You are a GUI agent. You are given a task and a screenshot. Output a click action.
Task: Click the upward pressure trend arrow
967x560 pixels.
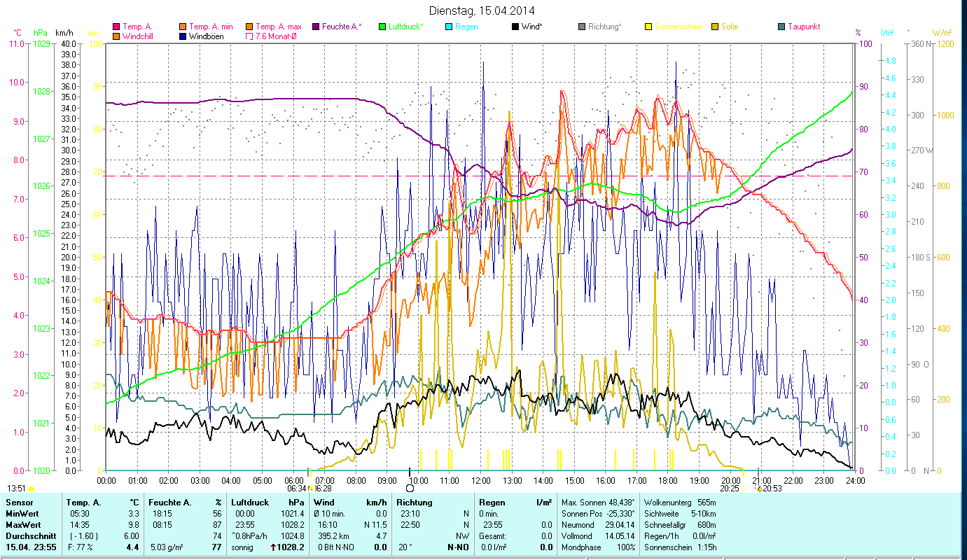tap(273, 547)
